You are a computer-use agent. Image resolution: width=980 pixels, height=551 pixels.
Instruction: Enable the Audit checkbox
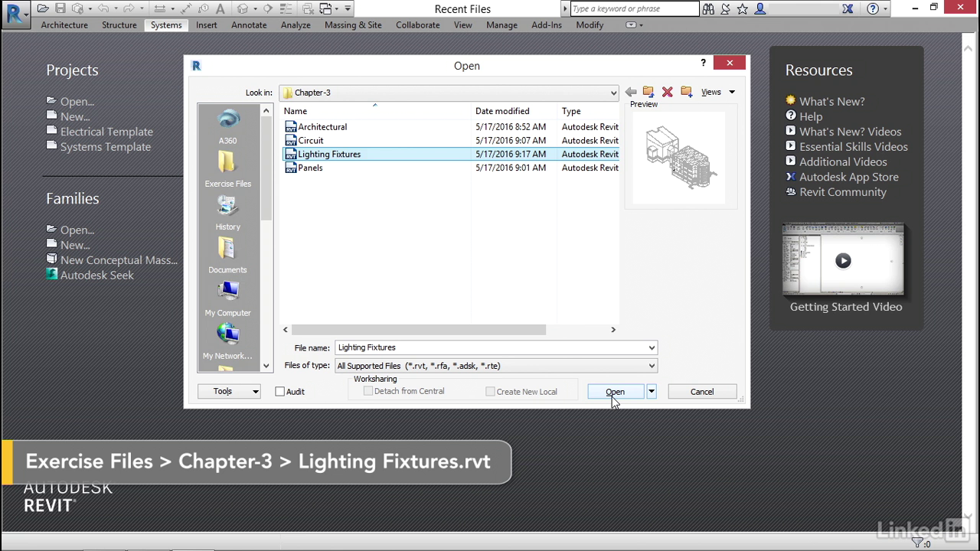pyautogui.click(x=280, y=392)
